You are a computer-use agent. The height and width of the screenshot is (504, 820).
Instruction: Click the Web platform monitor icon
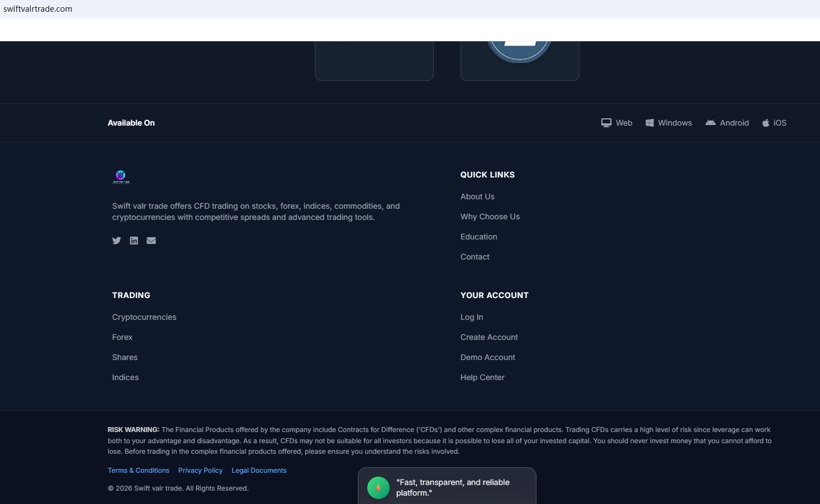(x=606, y=123)
